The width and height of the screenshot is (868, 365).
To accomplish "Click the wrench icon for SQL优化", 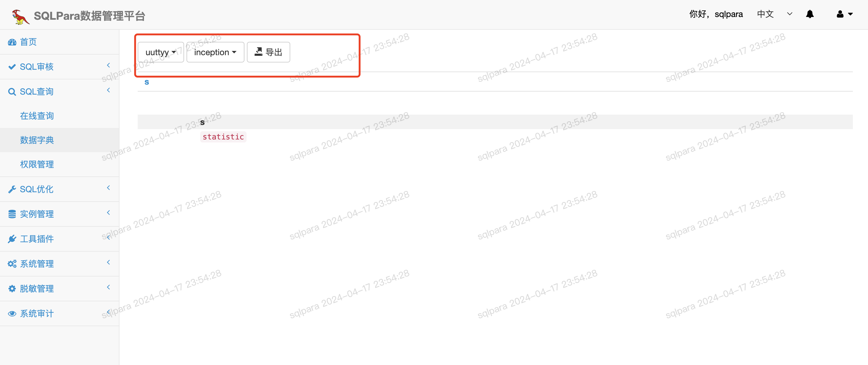I will pyautogui.click(x=12, y=189).
